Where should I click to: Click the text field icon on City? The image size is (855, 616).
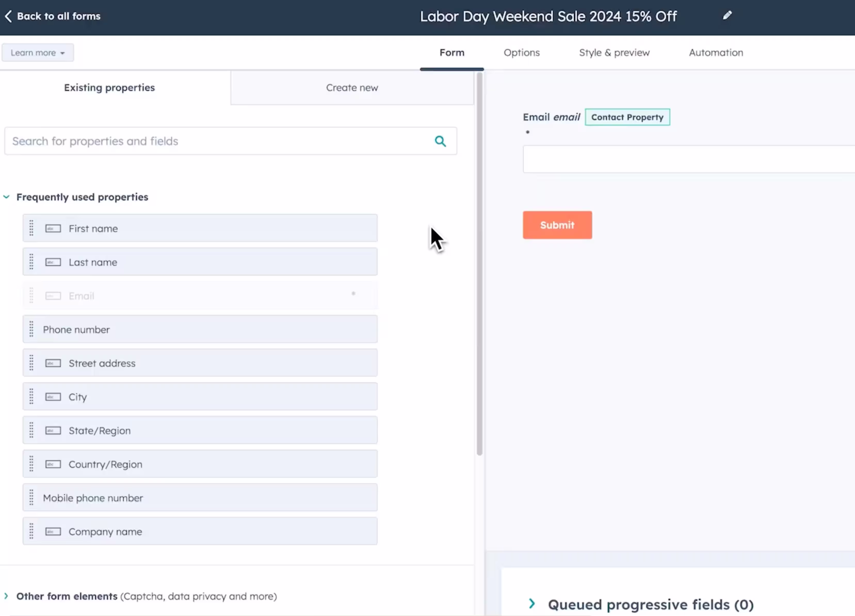pyautogui.click(x=53, y=397)
